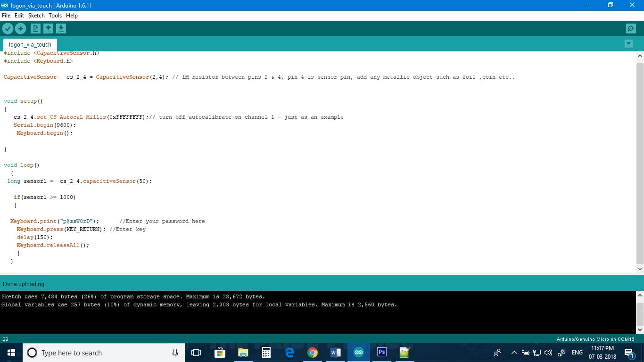This screenshot has width=644, height=362.
Task: Open Calculator from taskbar
Action: tap(266, 353)
